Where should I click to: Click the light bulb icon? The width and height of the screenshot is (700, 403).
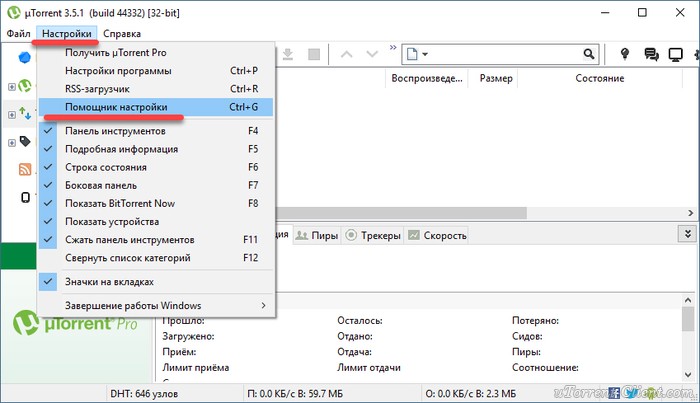click(625, 54)
